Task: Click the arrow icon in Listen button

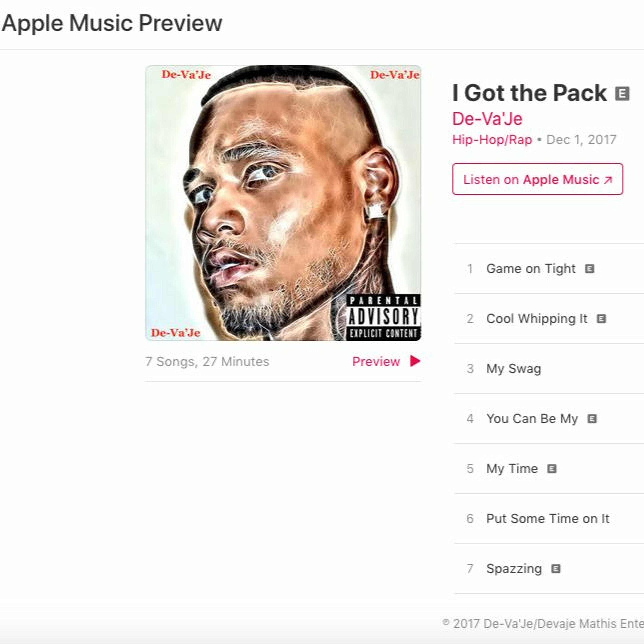Action: 608,180
